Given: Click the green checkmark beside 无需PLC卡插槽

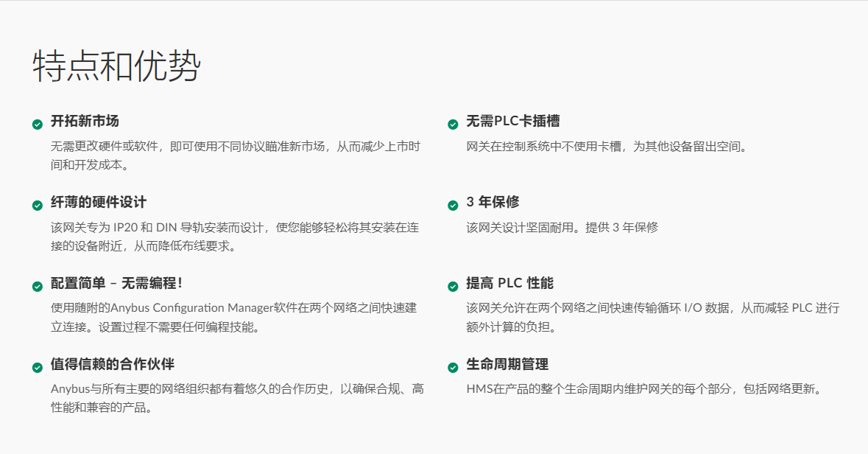Looking at the screenshot, I should pos(453,125).
